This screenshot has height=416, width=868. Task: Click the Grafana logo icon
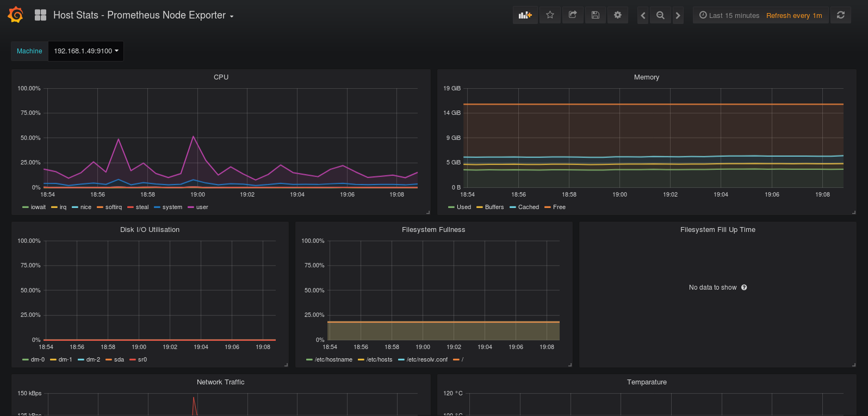click(x=16, y=15)
